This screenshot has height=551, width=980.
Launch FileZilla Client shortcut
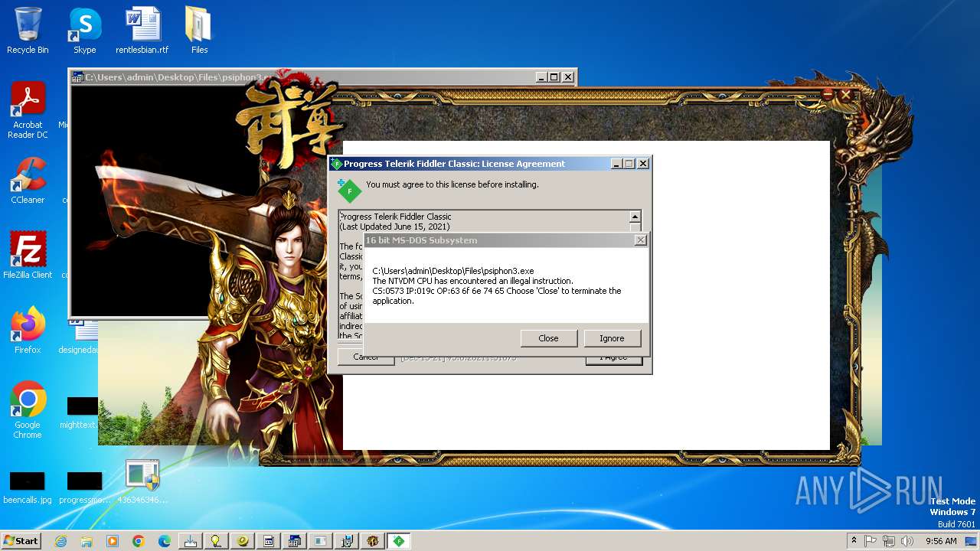(28, 255)
